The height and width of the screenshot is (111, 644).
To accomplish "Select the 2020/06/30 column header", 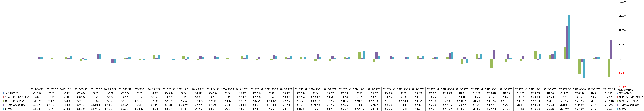I will (565, 89).
